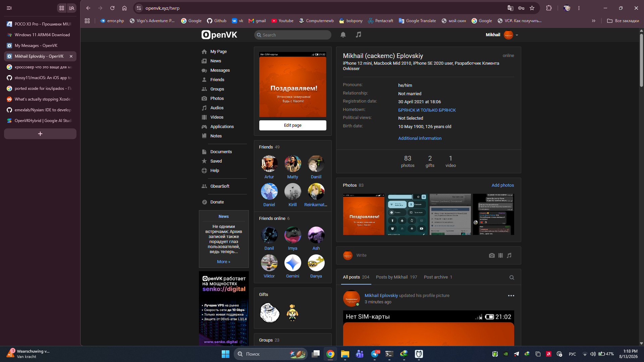Open the News sidebar icon
This screenshot has width=644, height=362.
tap(204, 61)
